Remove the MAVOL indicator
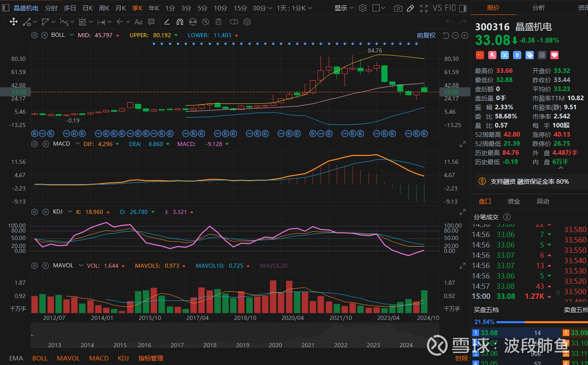The width and height of the screenshot is (588, 365). pos(46,266)
